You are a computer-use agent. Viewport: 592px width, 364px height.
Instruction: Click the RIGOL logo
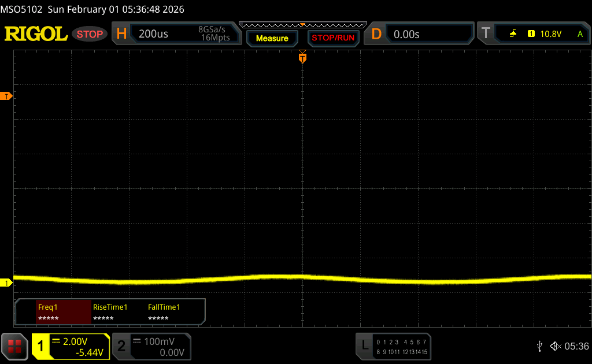point(36,34)
